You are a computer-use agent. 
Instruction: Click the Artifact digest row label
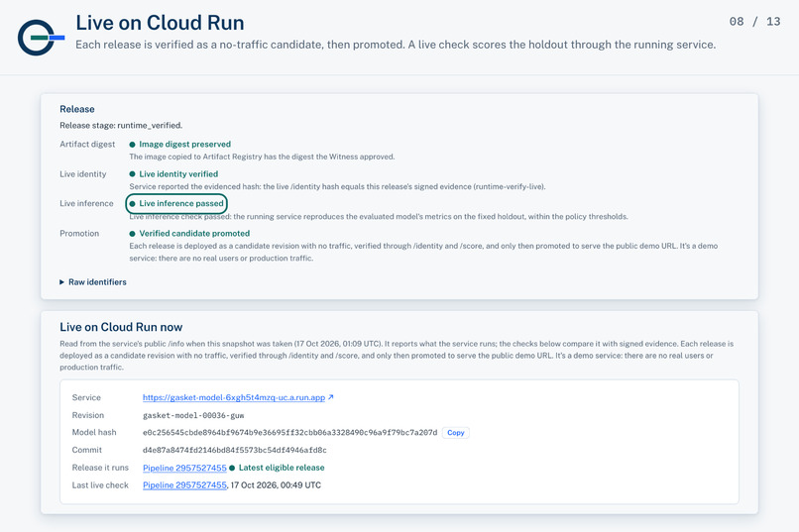tap(87, 144)
